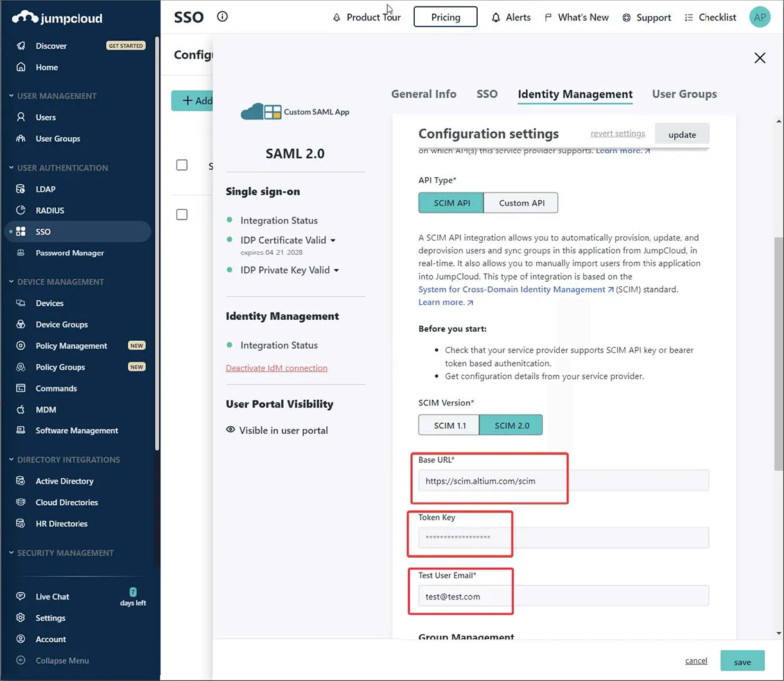
Task: Open the AP user avatar menu
Action: tap(760, 17)
